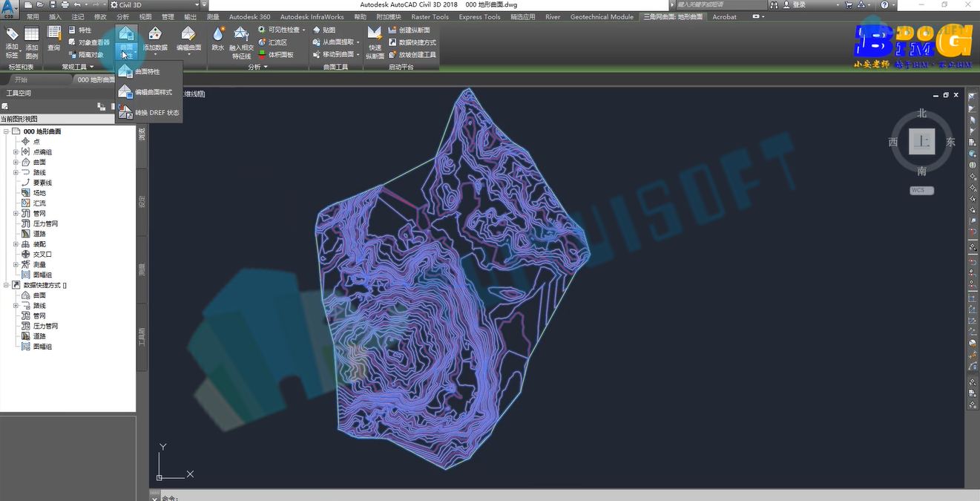Collapse the 数据快捷方式 tree node
Screen dimensions: 980x501
[6, 285]
